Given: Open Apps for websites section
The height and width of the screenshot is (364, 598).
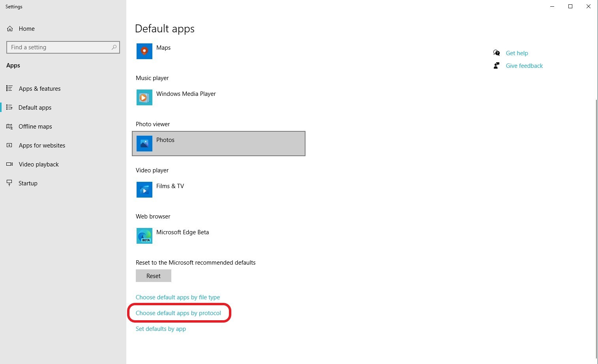Looking at the screenshot, I should (x=63, y=146).
